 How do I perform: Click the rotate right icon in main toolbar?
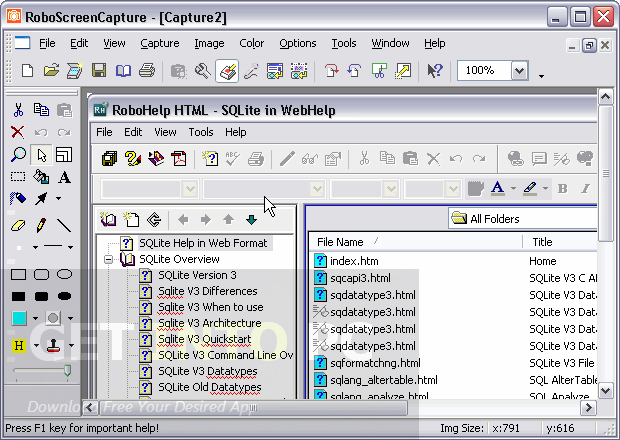click(x=331, y=71)
